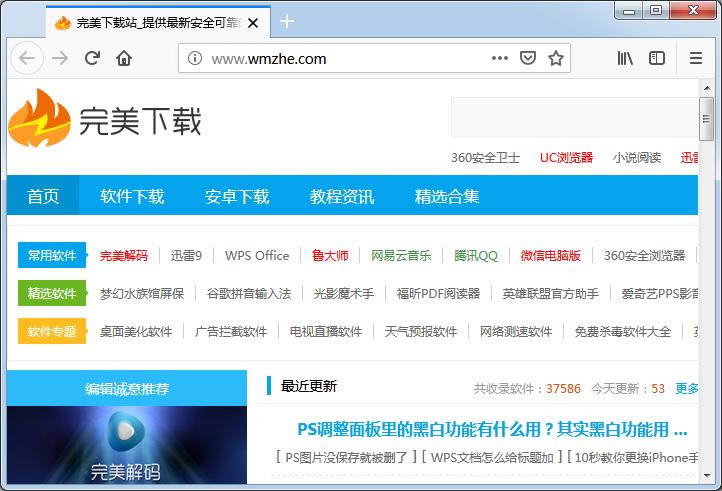Open the 电视直播软件 topic link
The image size is (722, 491).
coord(326,331)
